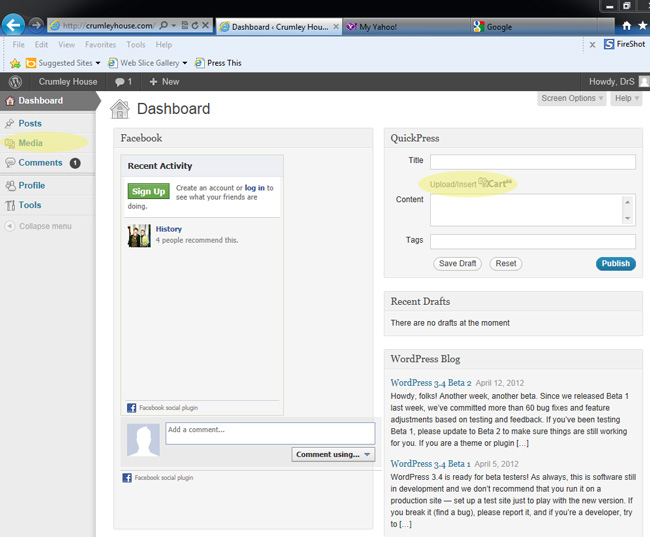Click the Facebook icon in Recent Activity footer
This screenshot has width=650, height=537.
[131, 408]
